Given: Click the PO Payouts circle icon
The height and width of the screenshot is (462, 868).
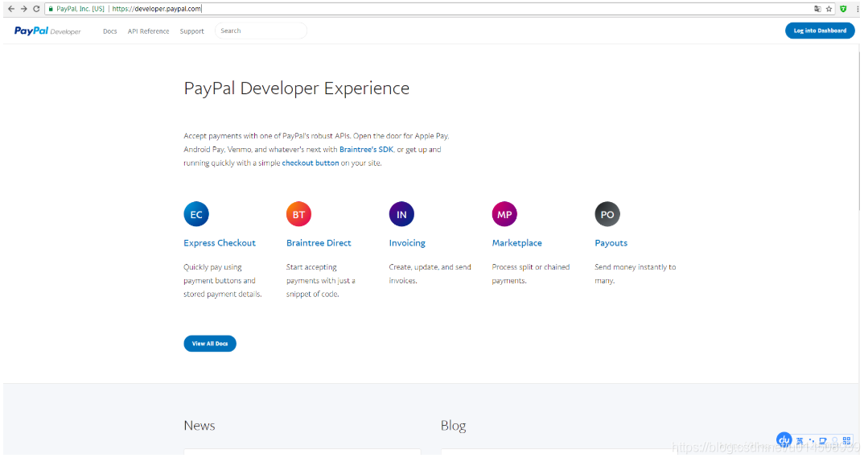Looking at the screenshot, I should [607, 214].
